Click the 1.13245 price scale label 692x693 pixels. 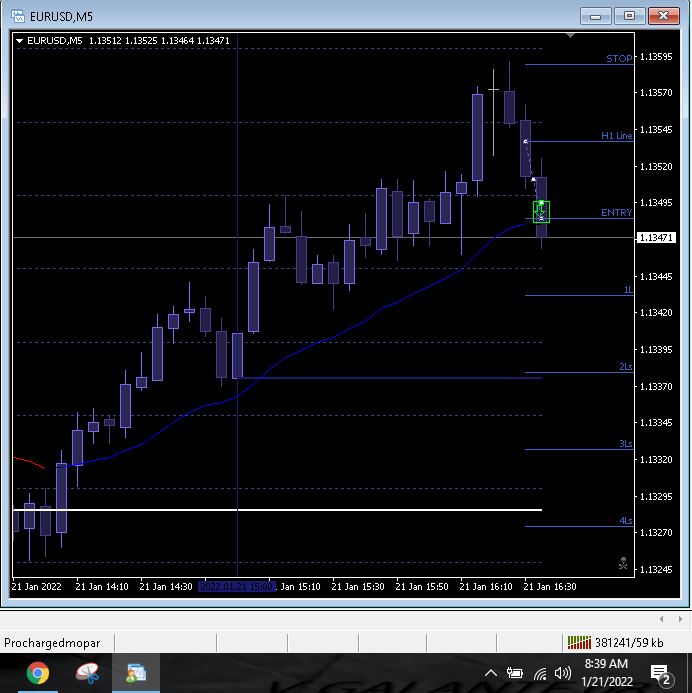[656, 569]
